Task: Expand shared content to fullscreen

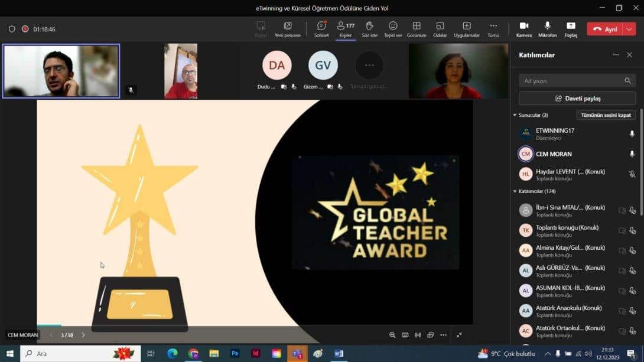Action: [x=458, y=335]
